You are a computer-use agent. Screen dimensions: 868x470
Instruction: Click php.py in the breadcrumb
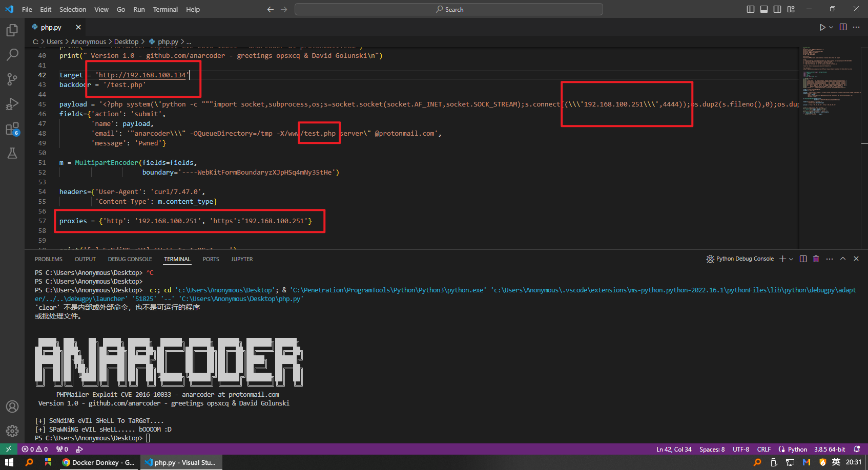pyautogui.click(x=168, y=41)
